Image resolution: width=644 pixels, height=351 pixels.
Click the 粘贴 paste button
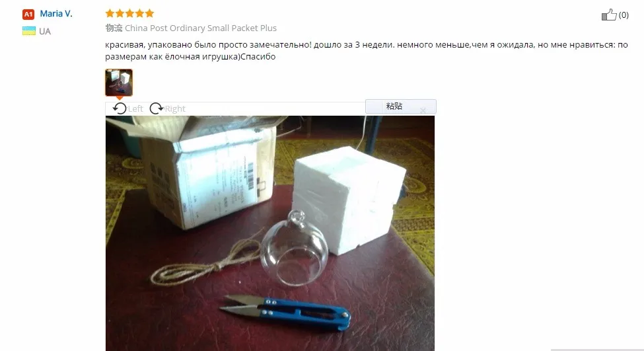pos(401,106)
